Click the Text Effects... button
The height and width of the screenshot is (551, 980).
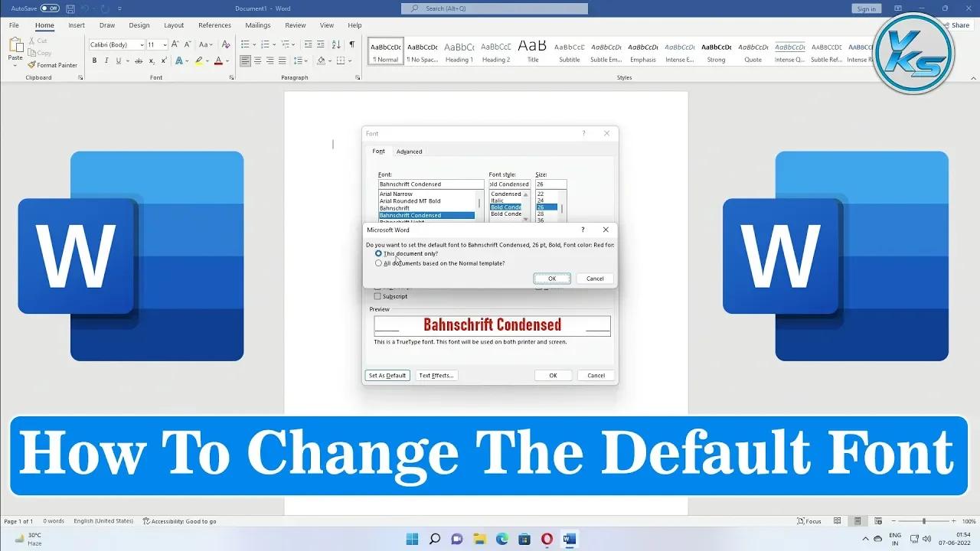[x=436, y=376]
